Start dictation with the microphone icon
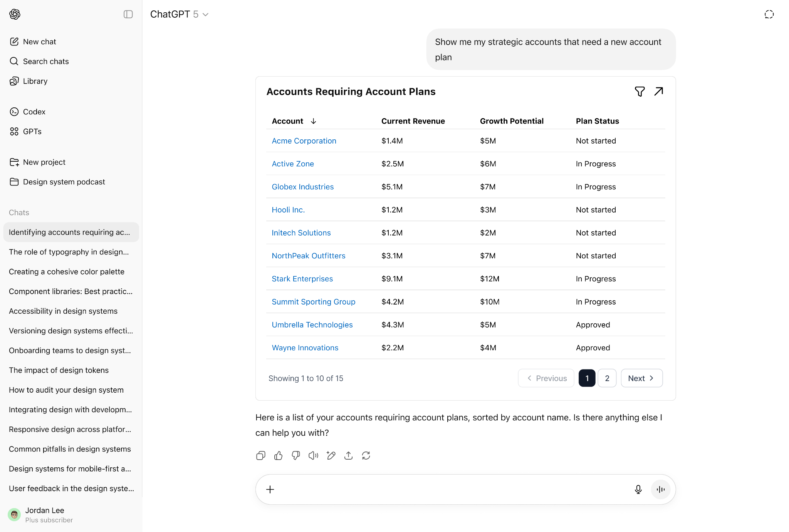The width and height of the screenshot is (789, 532). [638, 489]
